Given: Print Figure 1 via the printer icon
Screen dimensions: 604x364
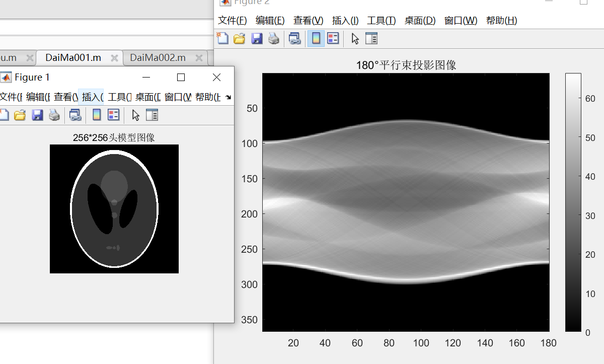Looking at the screenshot, I should (54, 115).
